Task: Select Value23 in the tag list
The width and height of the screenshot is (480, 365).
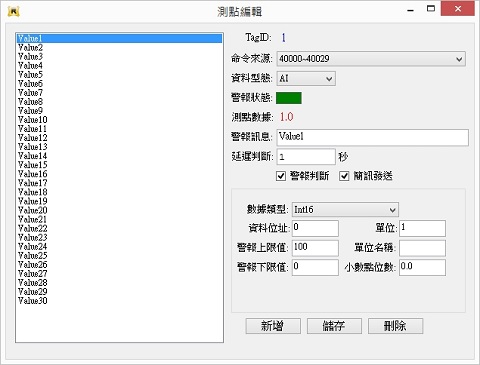Action: (x=119, y=237)
